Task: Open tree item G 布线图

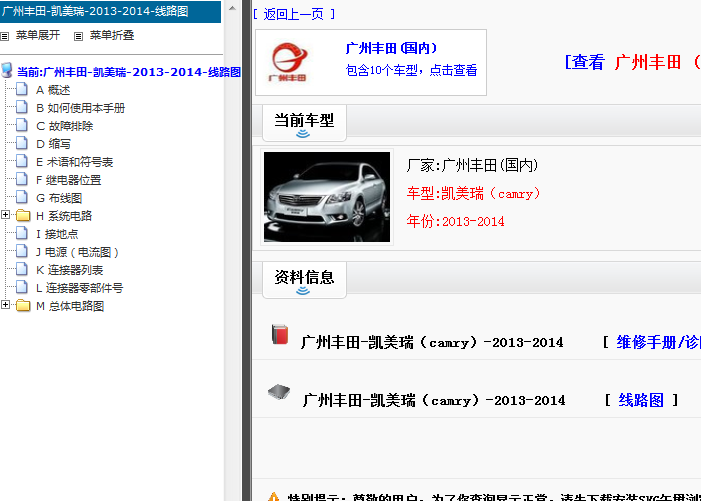Action: click(x=59, y=198)
